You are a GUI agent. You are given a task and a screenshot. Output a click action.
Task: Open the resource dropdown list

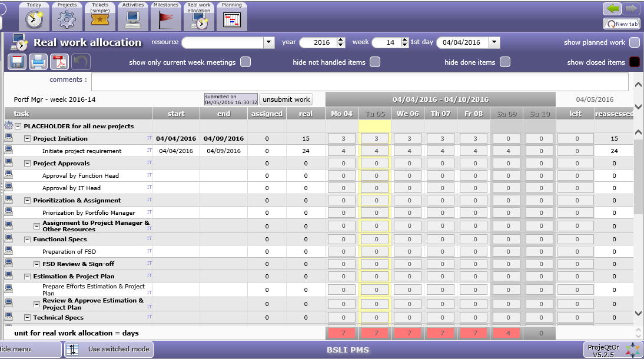click(x=269, y=42)
